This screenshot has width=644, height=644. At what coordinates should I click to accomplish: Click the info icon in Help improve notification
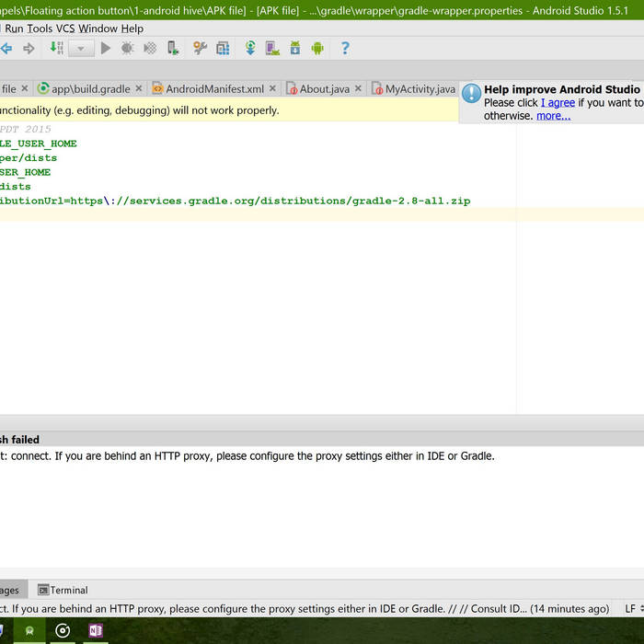pos(471,93)
